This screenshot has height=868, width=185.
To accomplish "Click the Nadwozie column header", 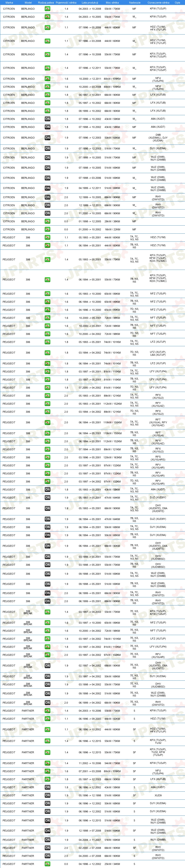I will pos(134,2).
